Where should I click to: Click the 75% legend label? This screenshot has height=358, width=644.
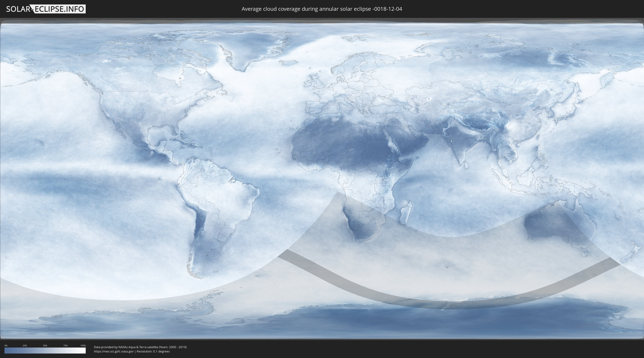coord(65,345)
